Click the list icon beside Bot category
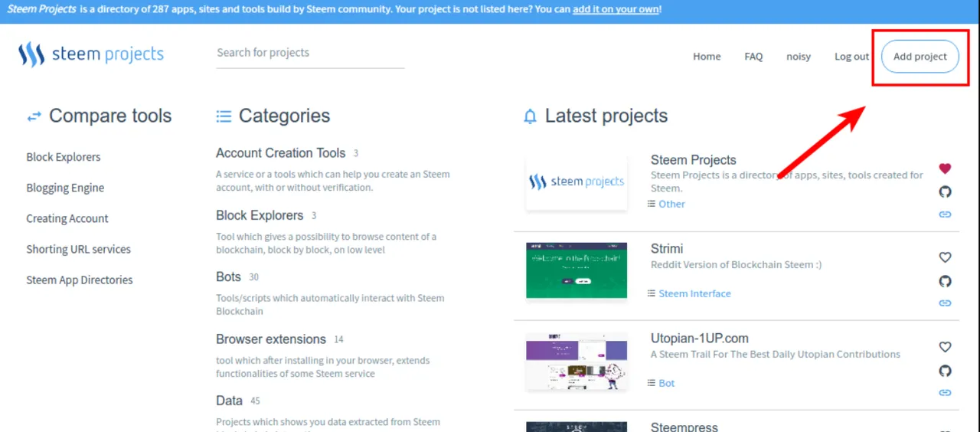Image resolution: width=980 pixels, height=432 pixels. [652, 383]
